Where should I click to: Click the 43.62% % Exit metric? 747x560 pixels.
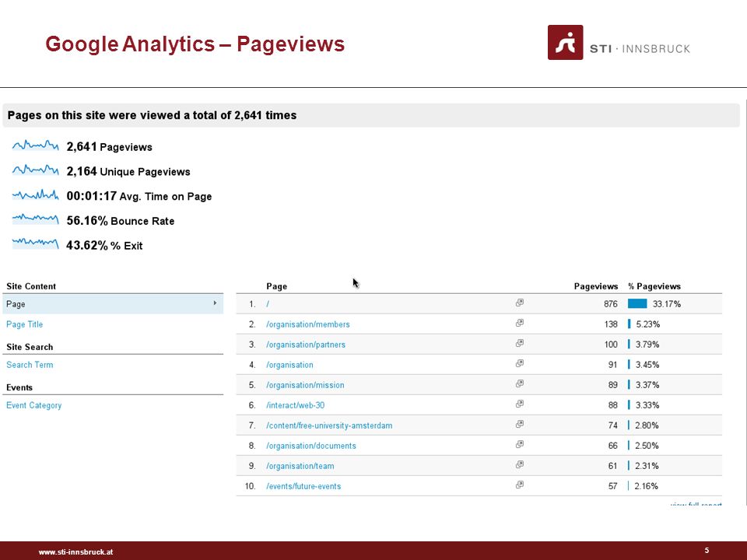(x=104, y=245)
